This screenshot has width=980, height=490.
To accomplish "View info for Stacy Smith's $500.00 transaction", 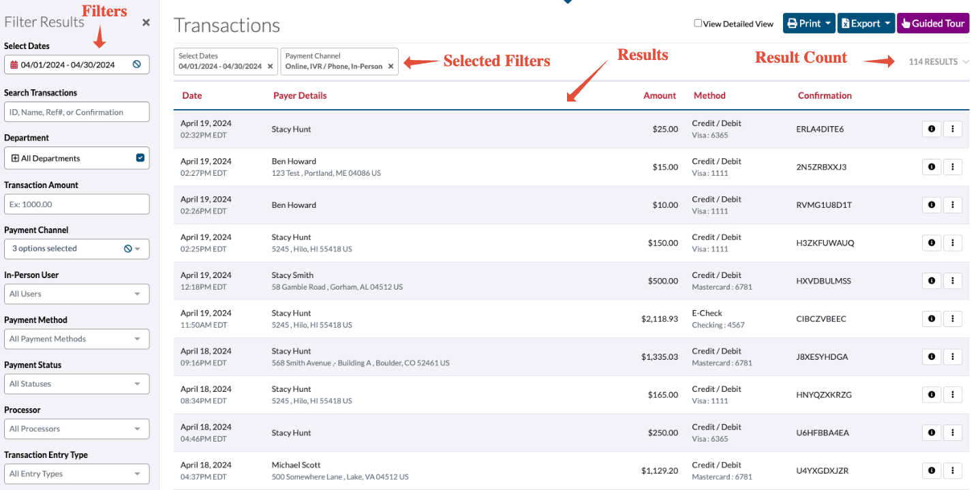I will pyautogui.click(x=931, y=280).
